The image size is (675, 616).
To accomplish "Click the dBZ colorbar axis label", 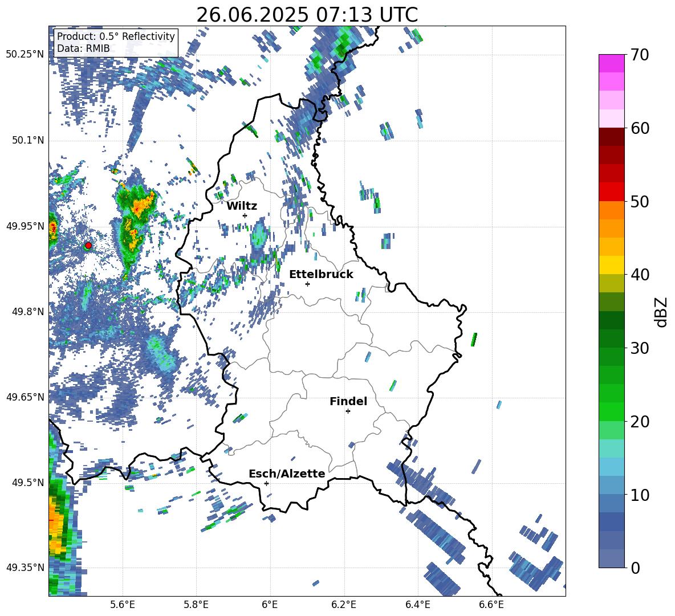I will point(662,312).
